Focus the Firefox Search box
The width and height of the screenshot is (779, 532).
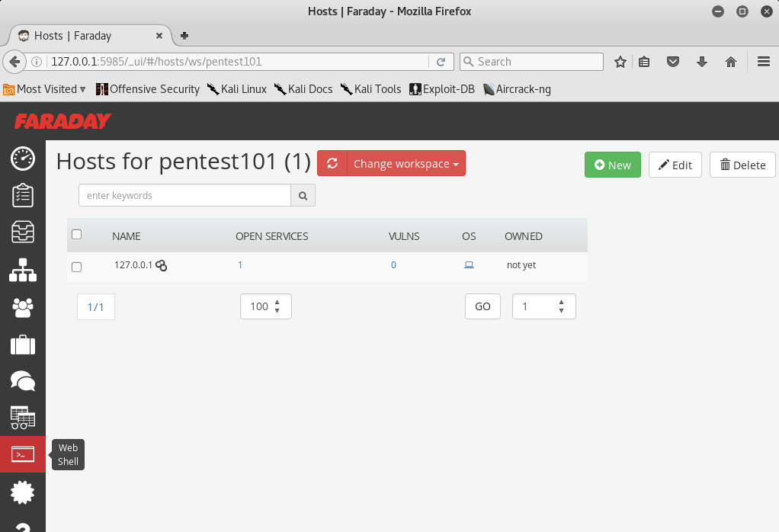click(x=531, y=62)
